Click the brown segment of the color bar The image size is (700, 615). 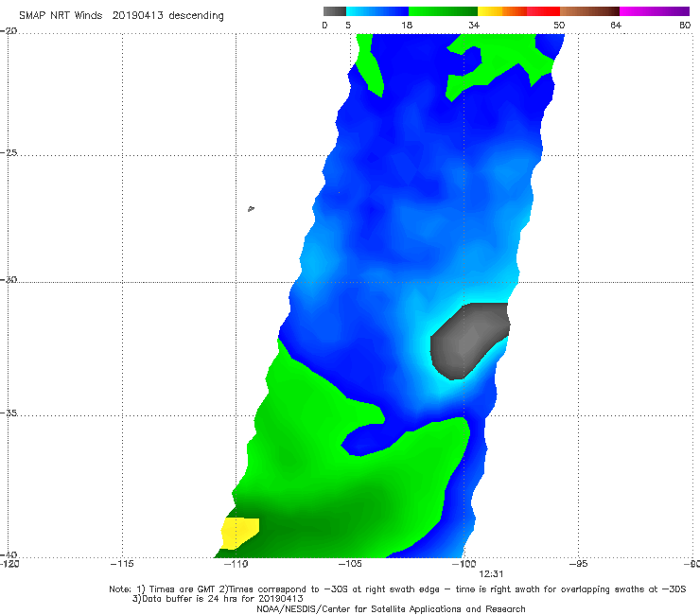[x=589, y=11]
